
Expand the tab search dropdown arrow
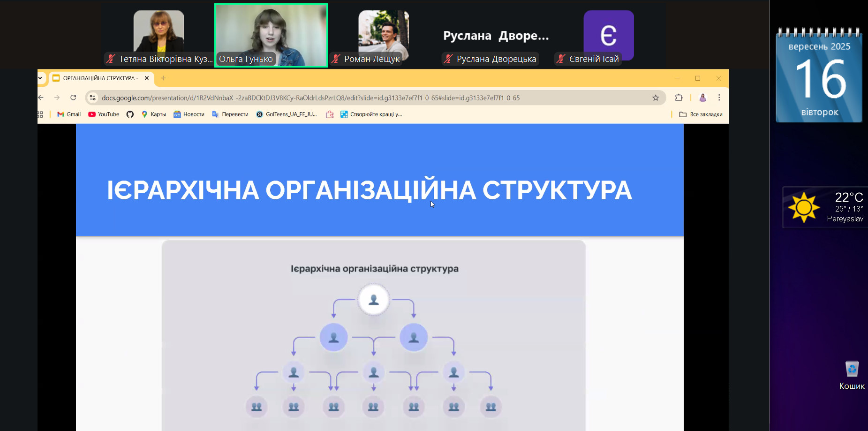tap(40, 78)
